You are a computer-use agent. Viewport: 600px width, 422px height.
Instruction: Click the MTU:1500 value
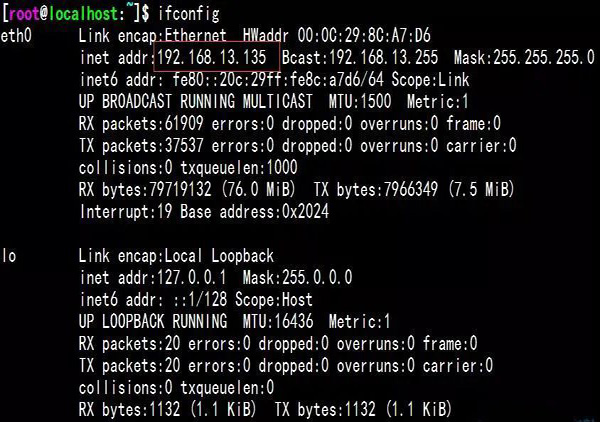(360, 101)
